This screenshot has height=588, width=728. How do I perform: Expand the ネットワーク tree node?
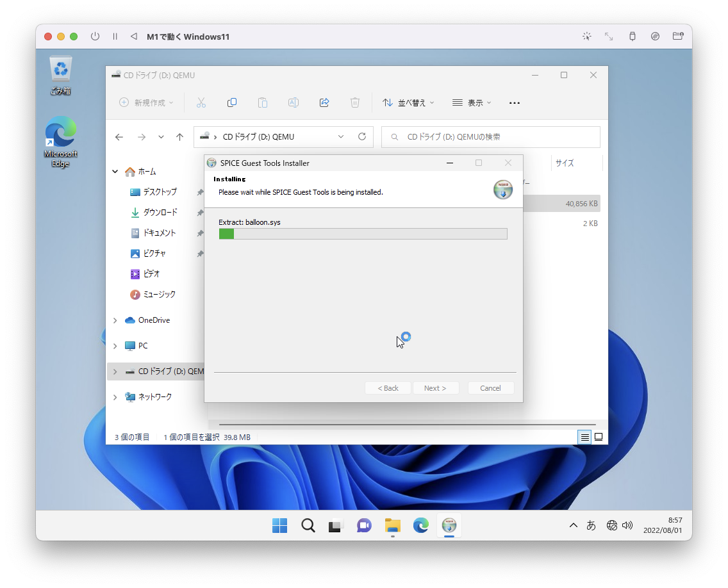115,396
